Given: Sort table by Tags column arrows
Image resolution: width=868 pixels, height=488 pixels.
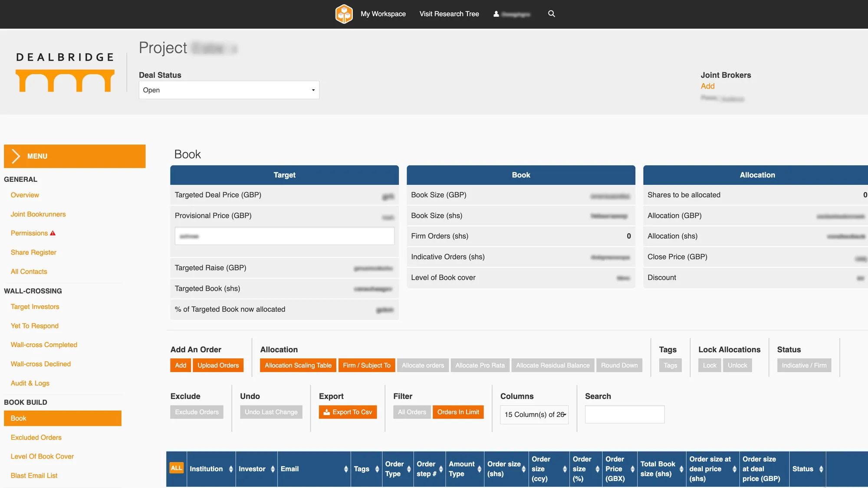Looking at the screenshot, I should click(377, 469).
